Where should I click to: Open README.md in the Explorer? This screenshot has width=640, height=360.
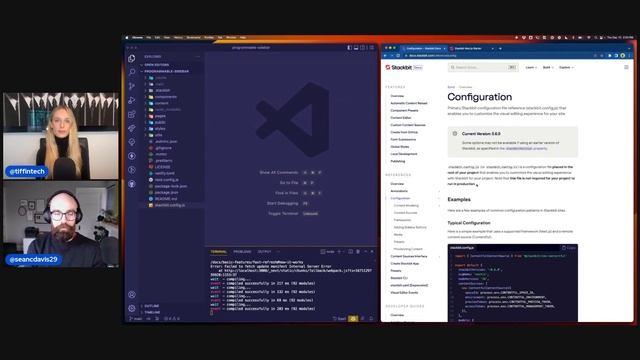point(166,199)
